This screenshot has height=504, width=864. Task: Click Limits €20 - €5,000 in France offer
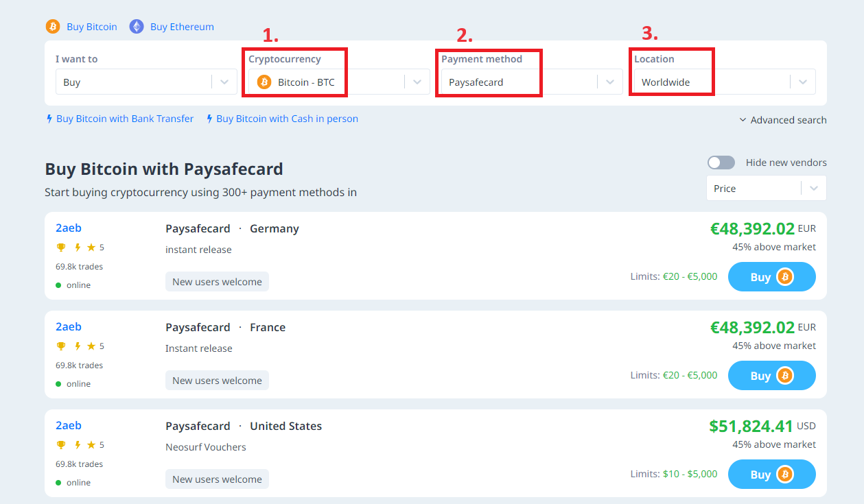tap(674, 375)
